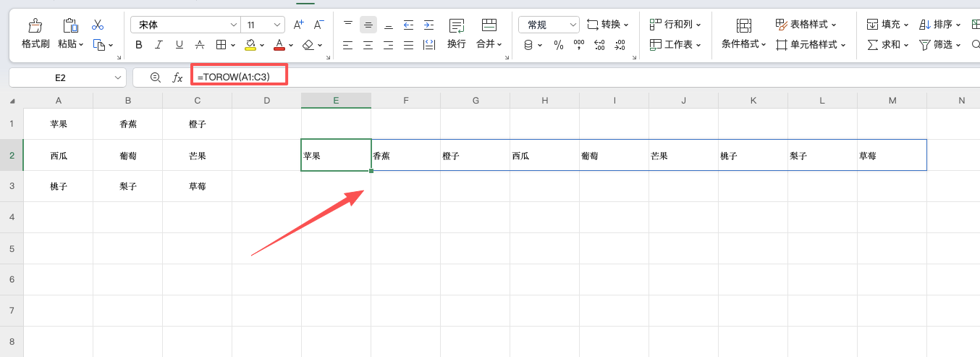
Task: Click the Filter (筛选) button
Action: 940,45
